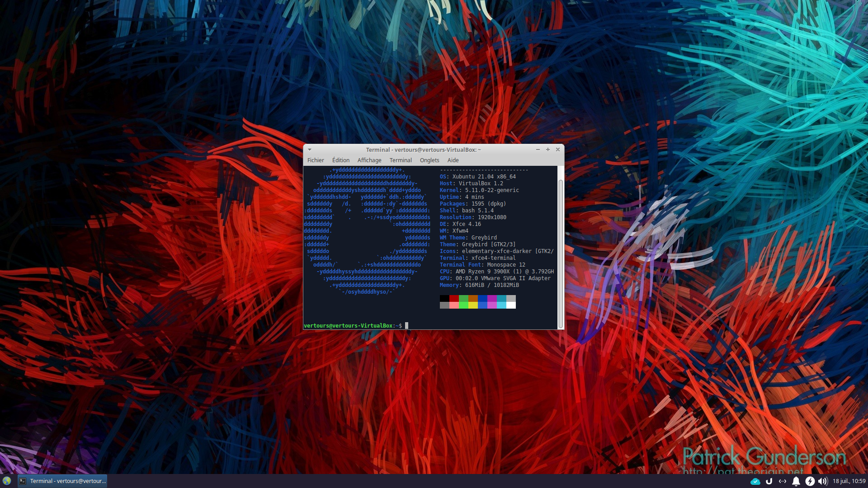Open the notifications bell icon
The width and height of the screenshot is (868, 488).
pos(796,481)
